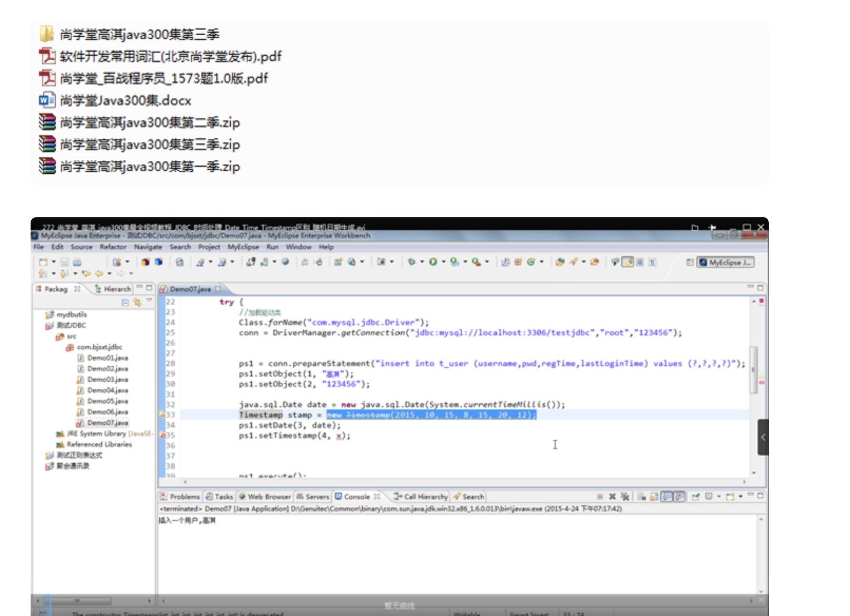
Task: Open the Project menu
Action: (x=209, y=247)
